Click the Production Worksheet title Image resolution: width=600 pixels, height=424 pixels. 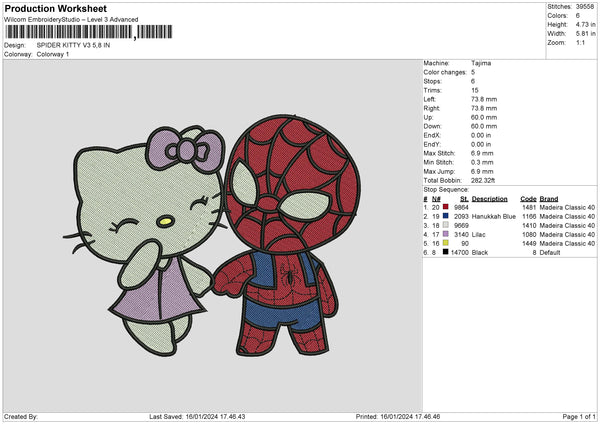[56, 8]
